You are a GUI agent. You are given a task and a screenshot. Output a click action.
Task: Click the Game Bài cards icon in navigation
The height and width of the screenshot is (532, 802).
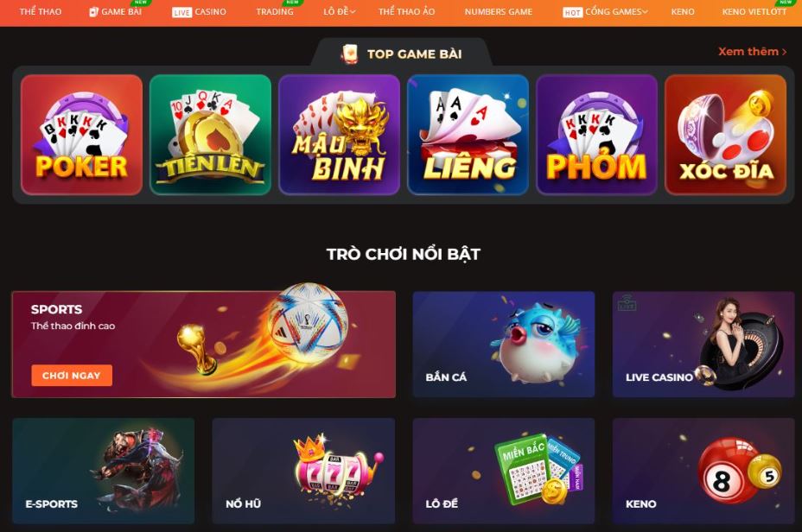point(93,12)
